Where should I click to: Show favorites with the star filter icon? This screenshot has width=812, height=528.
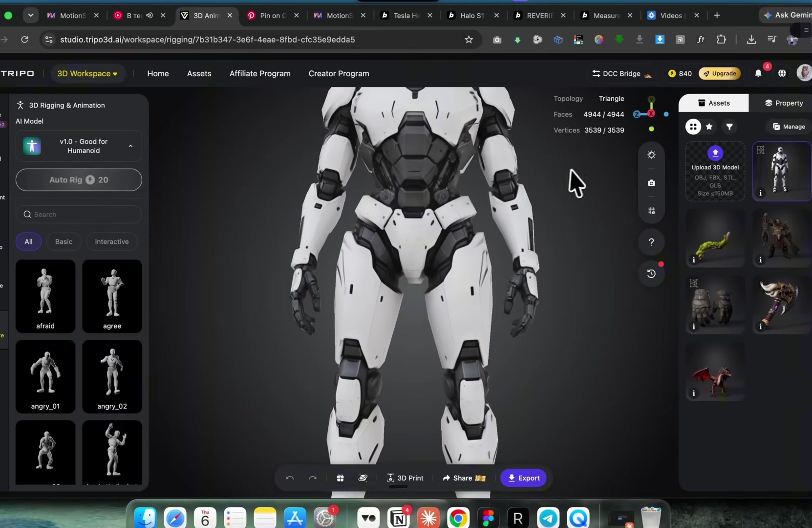click(x=709, y=127)
